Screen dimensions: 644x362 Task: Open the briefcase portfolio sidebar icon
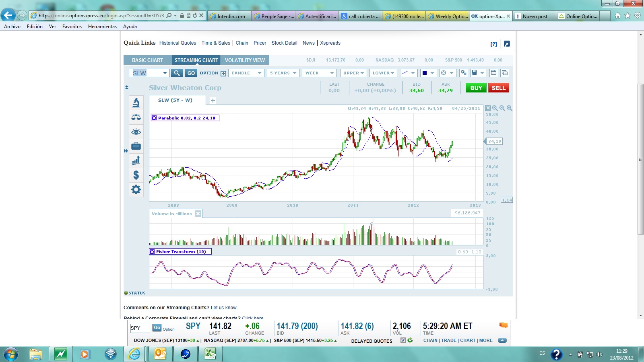click(136, 146)
